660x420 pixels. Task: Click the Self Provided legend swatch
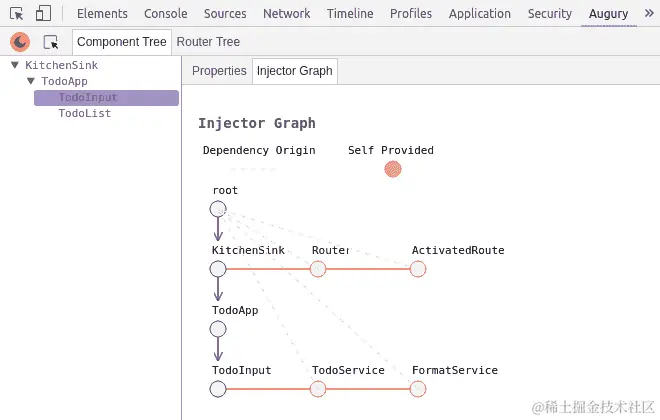[x=393, y=169]
